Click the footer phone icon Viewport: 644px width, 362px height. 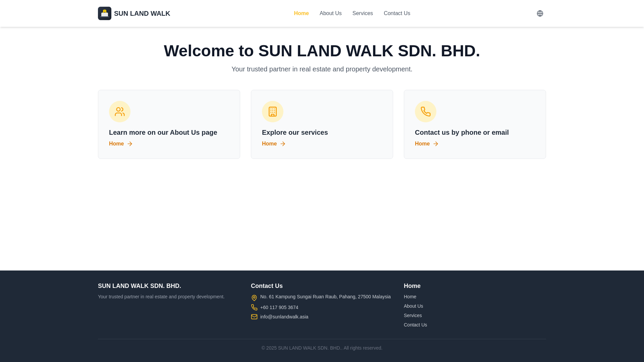254,307
